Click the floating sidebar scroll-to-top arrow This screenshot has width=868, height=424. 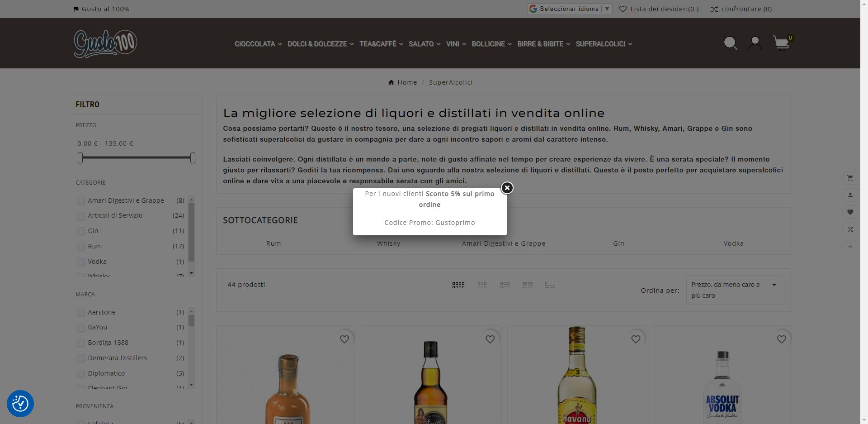[x=850, y=247]
